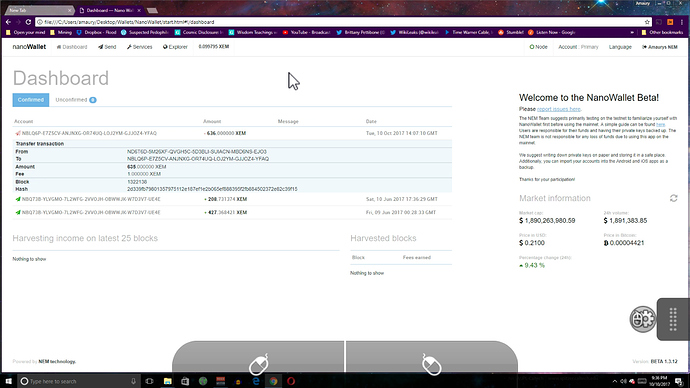Reload the browser page
Screen dimensions: 690x388
[28, 22]
